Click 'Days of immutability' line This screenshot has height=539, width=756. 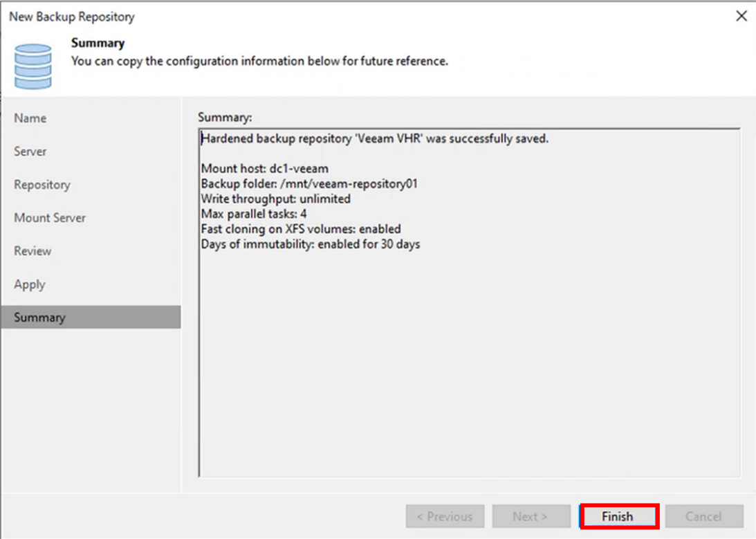point(311,244)
